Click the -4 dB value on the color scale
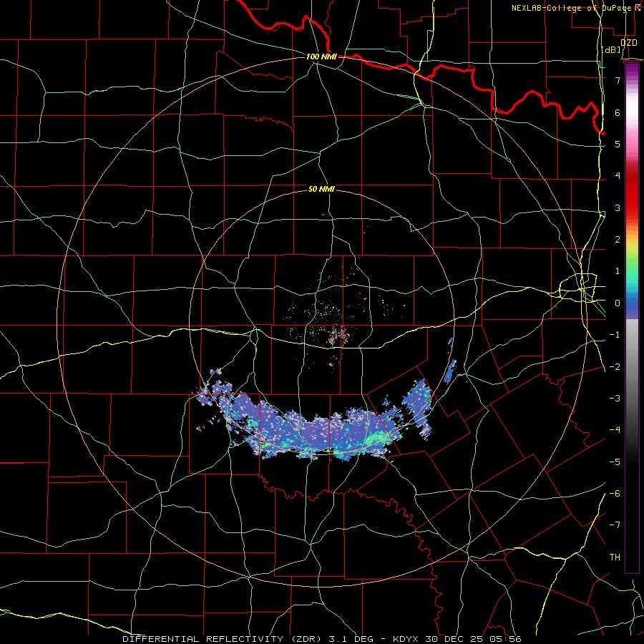This screenshot has height=644, width=644. point(615,430)
